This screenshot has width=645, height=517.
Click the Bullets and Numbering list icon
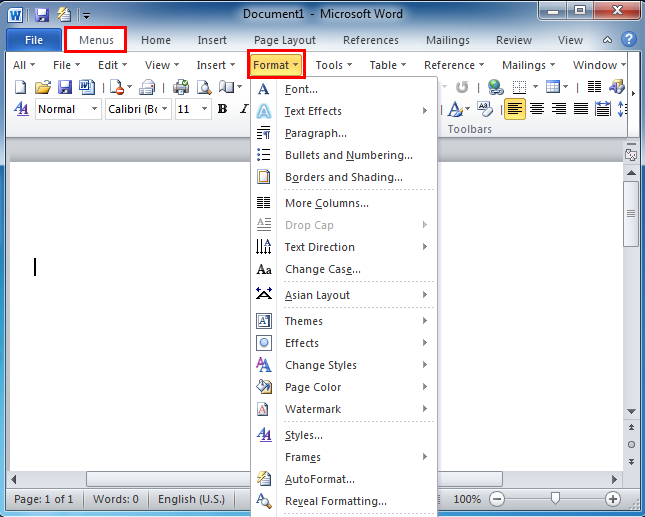click(264, 155)
